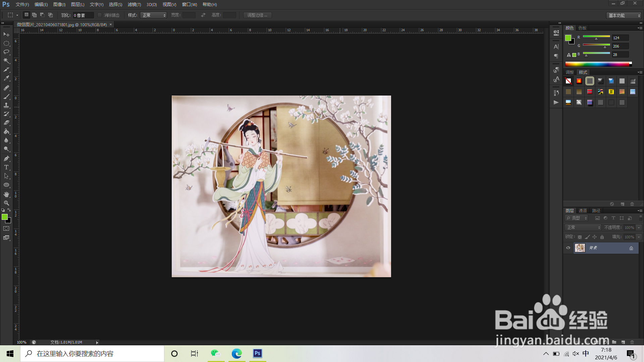Viewport: 644px width, 362px height.
Task: Select the Path Selection tool
Action: point(6,176)
